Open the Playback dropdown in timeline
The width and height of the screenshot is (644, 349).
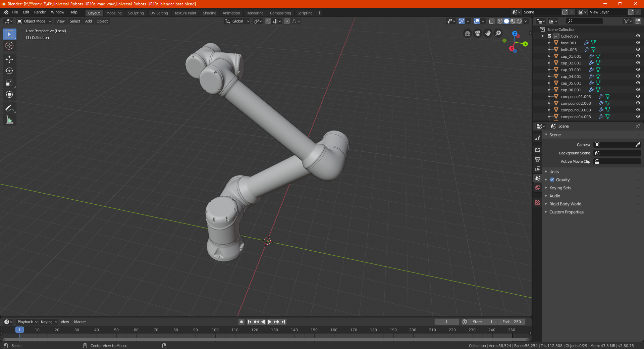pyautogui.click(x=27, y=322)
